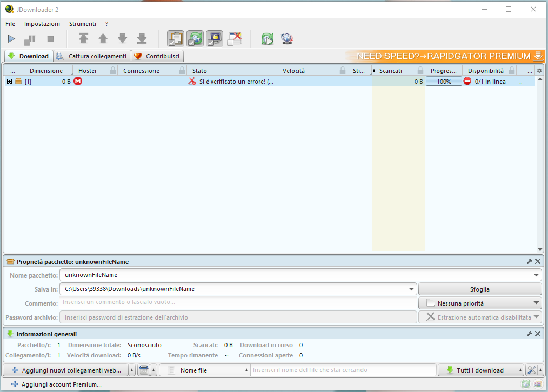548x392 pixels.
Task: Toggle clipboard observer button
Action: [176, 39]
